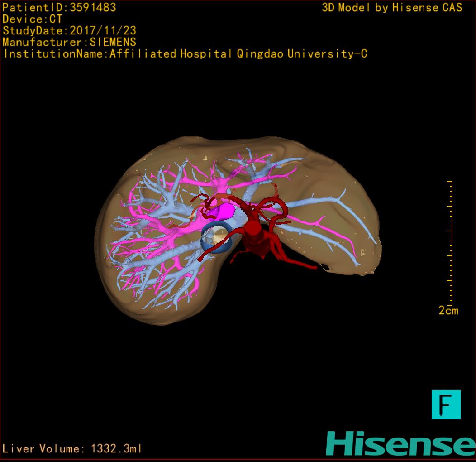Select the InstitutionName text line
The height and width of the screenshot is (462, 476).
tap(185, 54)
